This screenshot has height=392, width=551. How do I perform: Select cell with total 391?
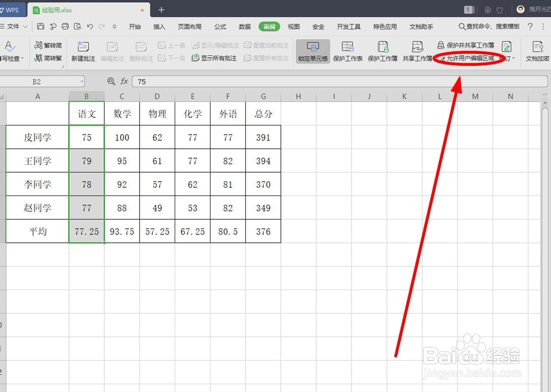[x=263, y=137]
